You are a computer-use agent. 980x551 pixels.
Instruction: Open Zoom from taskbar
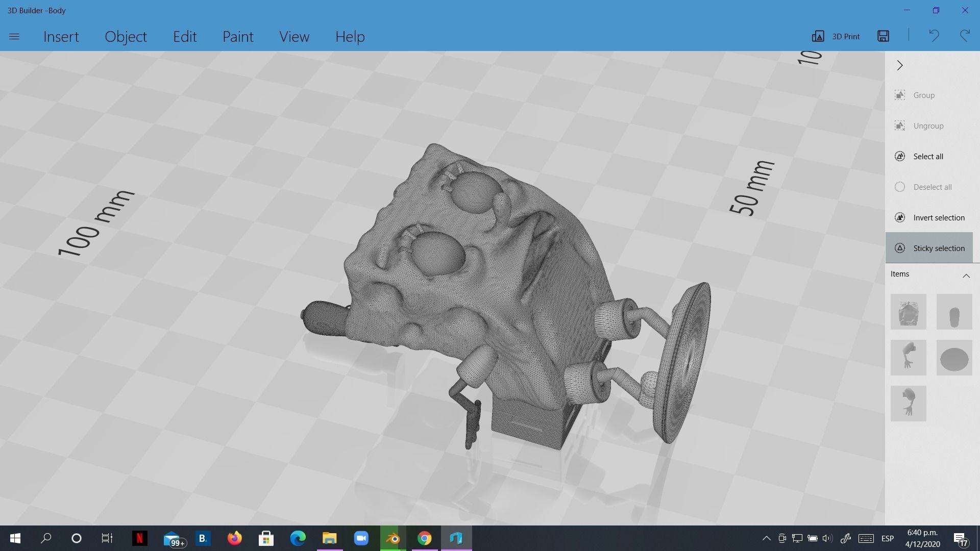pos(361,538)
